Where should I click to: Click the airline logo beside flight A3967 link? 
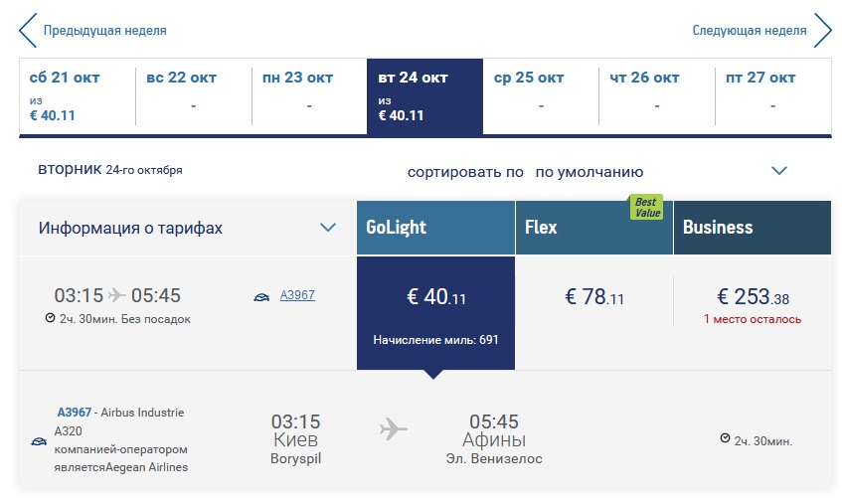tap(261, 296)
